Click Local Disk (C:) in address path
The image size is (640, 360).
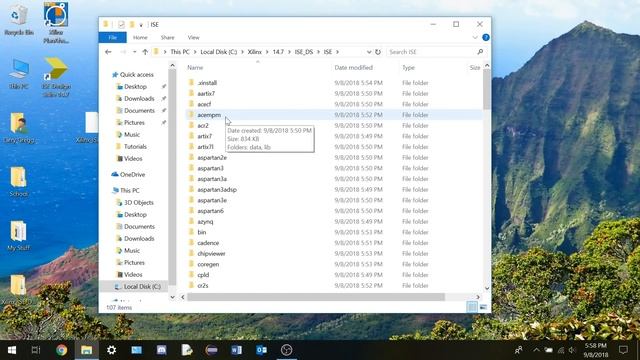[218, 52]
